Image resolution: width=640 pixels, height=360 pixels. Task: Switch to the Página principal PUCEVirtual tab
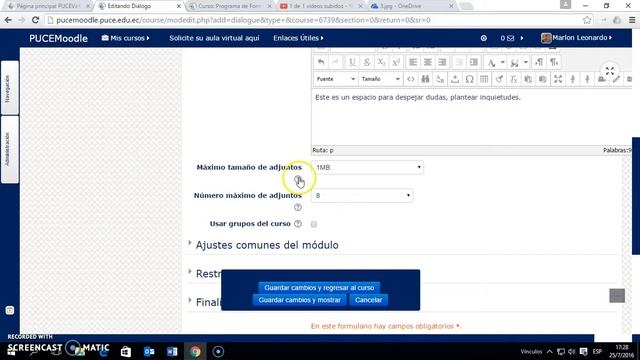[48, 6]
